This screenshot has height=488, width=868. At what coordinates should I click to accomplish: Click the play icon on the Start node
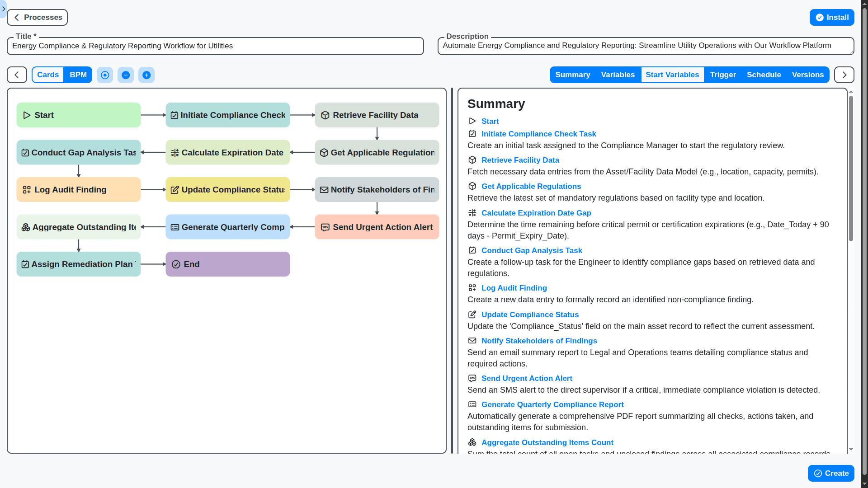27,115
